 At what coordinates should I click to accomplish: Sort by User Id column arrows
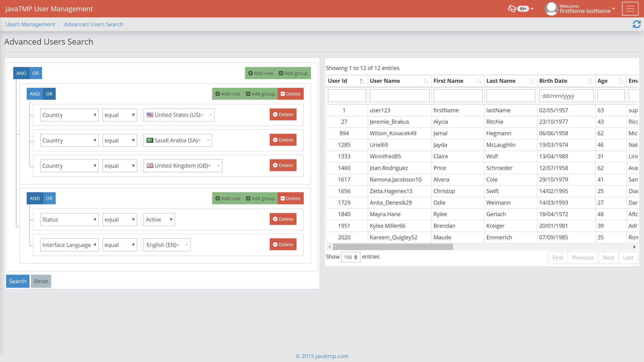362,81
